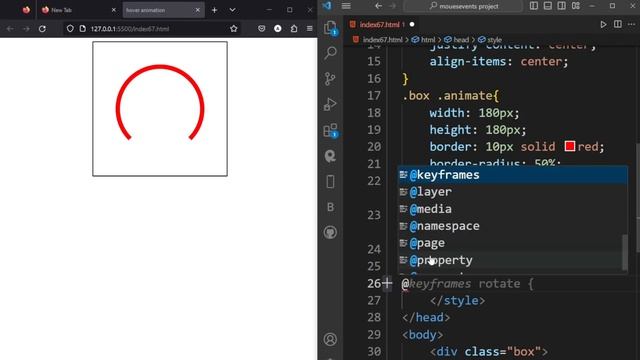Open the B extension icon in activity bar

point(330,207)
